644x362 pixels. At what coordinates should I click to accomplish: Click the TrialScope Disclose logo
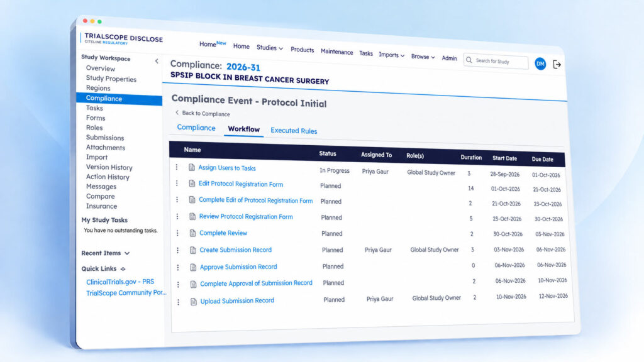(x=122, y=39)
